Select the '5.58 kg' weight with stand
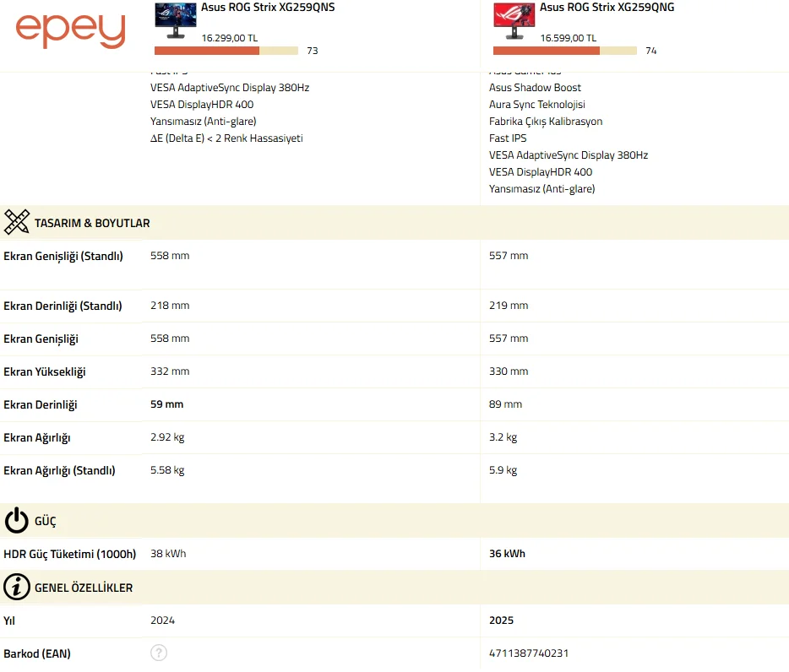789x672 pixels. click(x=167, y=469)
